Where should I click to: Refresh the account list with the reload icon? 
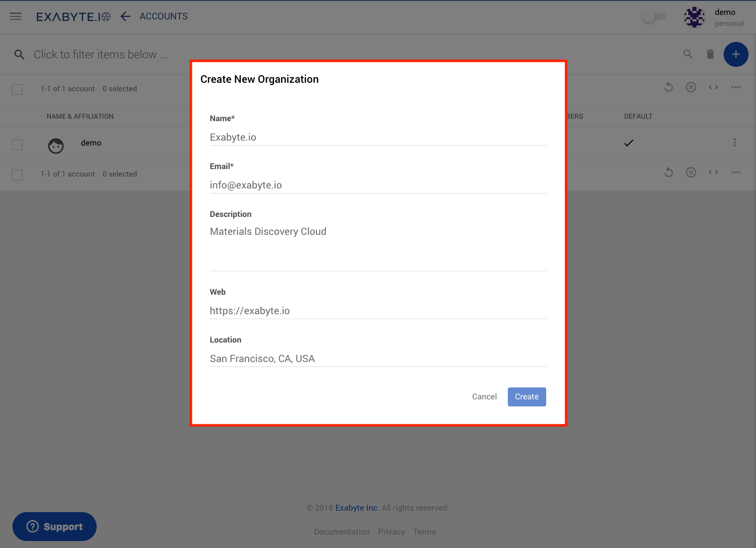coord(668,87)
